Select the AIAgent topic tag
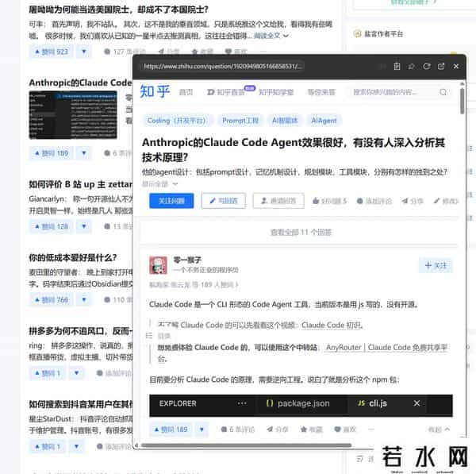 click(324, 121)
